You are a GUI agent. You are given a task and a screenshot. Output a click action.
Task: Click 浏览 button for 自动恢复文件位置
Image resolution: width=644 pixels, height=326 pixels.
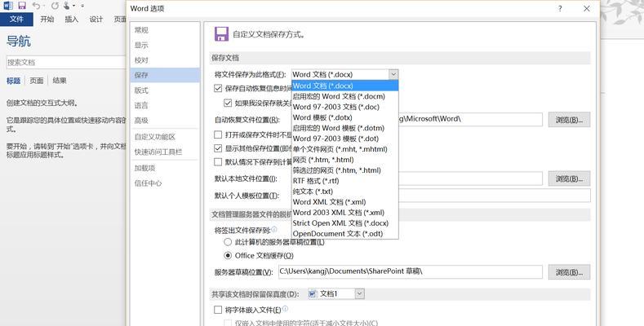coord(569,120)
